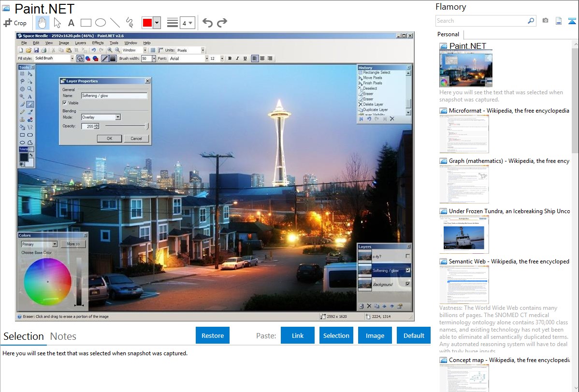
Task: Click the Default paste button
Action: click(x=414, y=335)
